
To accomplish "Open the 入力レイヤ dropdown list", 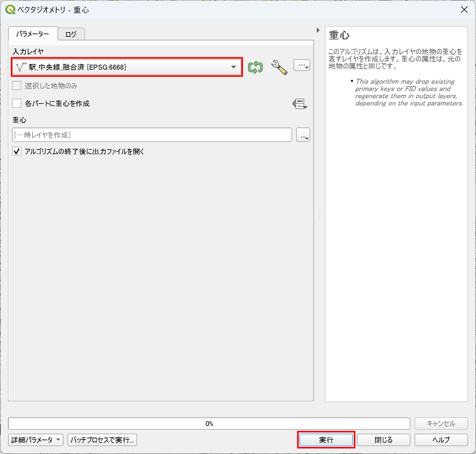I will pos(127,67).
